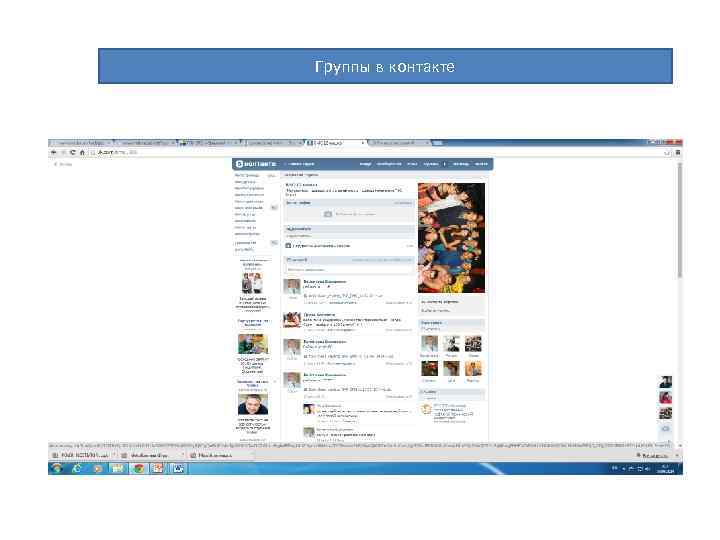Screen dimensions: 720x540
Task: Click the camera icon in the photo block
Action: click(x=328, y=214)
